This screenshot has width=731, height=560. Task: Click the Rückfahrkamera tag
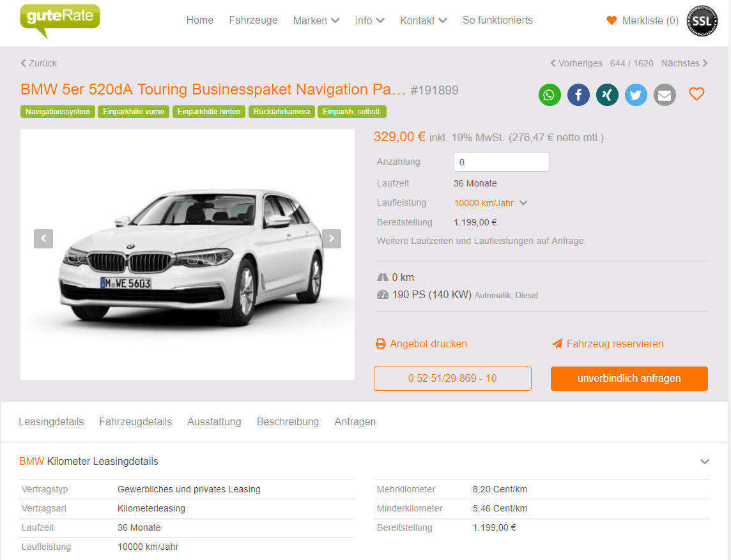tap(282, 112)
